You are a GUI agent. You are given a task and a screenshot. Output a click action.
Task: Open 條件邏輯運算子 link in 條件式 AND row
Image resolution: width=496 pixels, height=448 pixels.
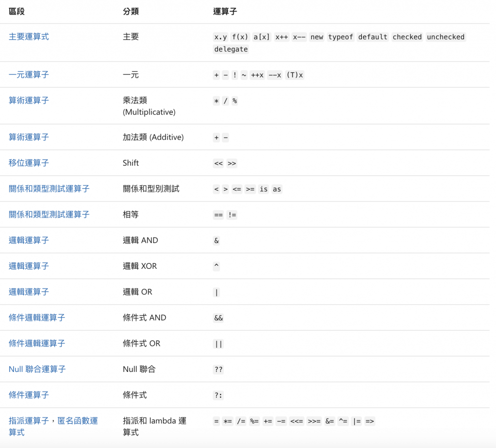(37, 318)
